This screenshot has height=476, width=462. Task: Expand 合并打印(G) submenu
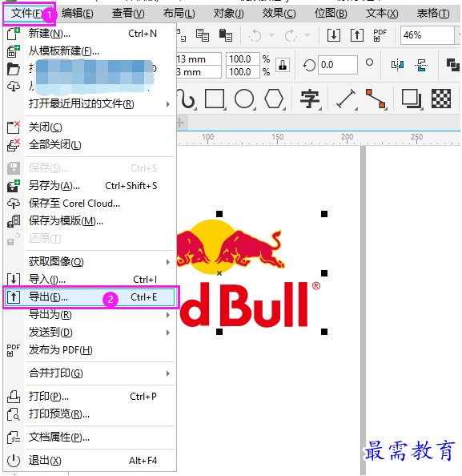point(90,373)
